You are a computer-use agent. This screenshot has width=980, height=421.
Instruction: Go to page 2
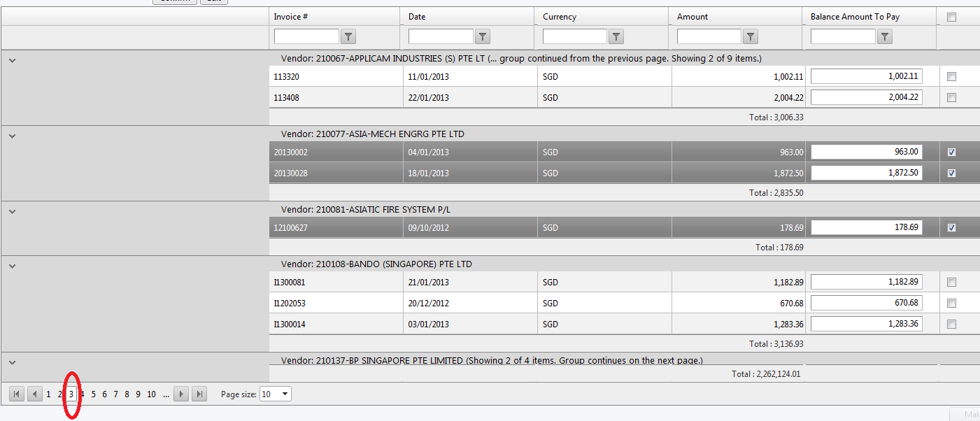[59, 394]
